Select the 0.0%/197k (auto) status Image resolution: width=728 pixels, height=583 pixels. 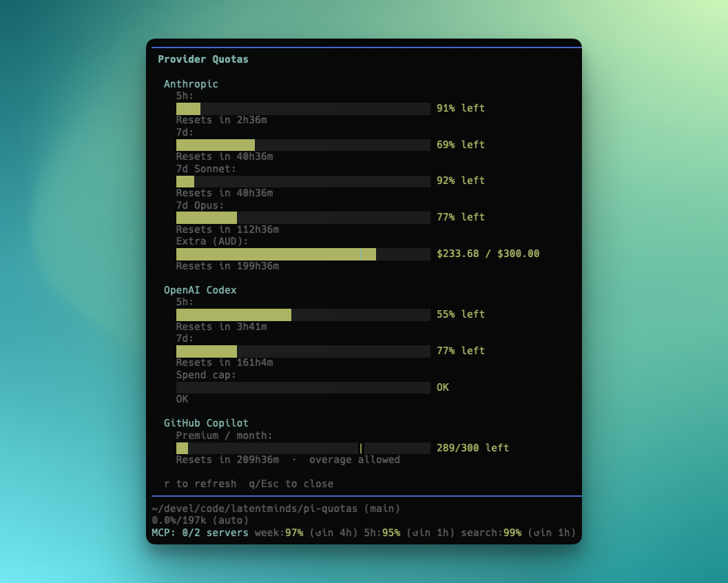click(x=200, y=520)
